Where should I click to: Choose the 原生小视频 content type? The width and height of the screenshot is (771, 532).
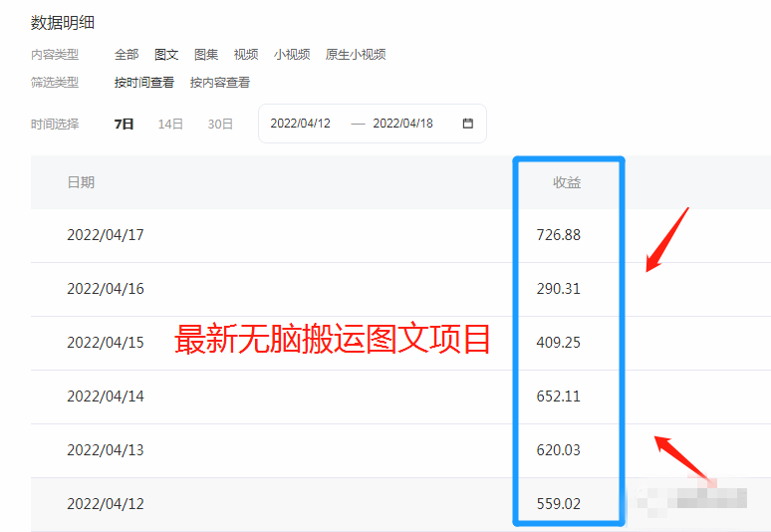pyautogui.click(x=356, y=55)
